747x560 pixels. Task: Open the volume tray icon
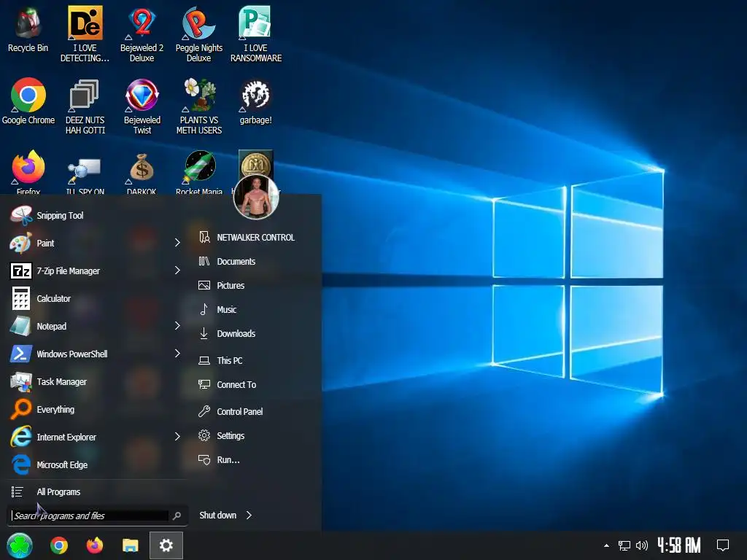tap(642, 545)
